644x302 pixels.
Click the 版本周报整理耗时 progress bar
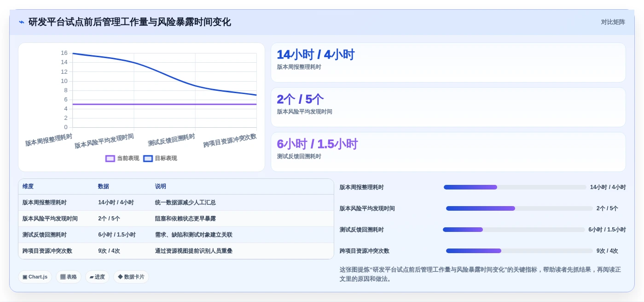coord(515,187)
